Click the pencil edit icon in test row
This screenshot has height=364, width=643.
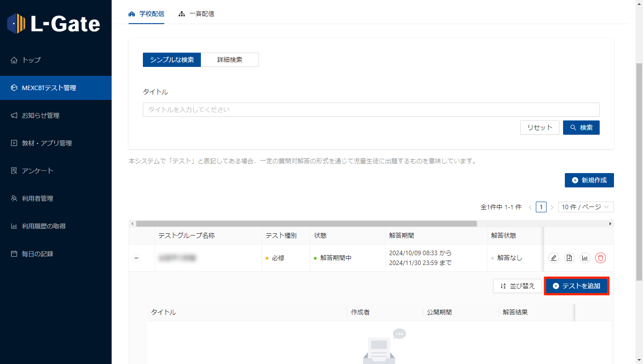click(x=554, y=258)
